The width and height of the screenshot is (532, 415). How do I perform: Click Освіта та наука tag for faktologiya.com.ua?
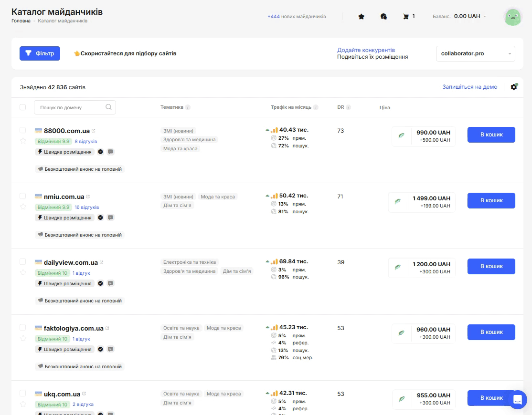tap(181, 328)
